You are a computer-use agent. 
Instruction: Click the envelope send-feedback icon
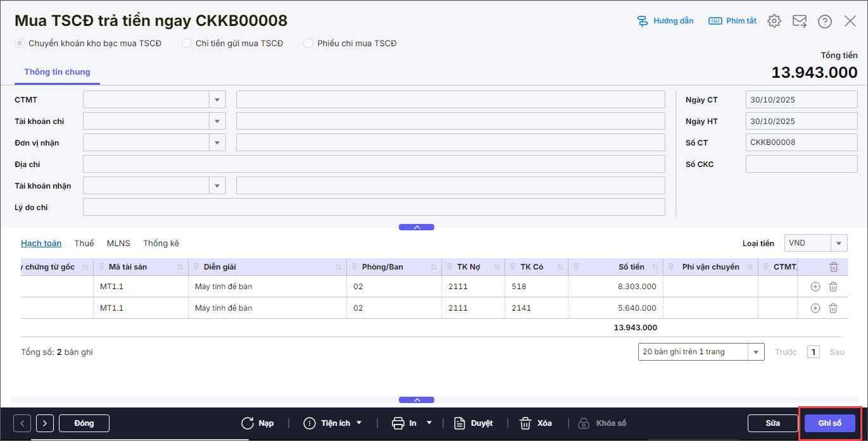tap(800, 21)
